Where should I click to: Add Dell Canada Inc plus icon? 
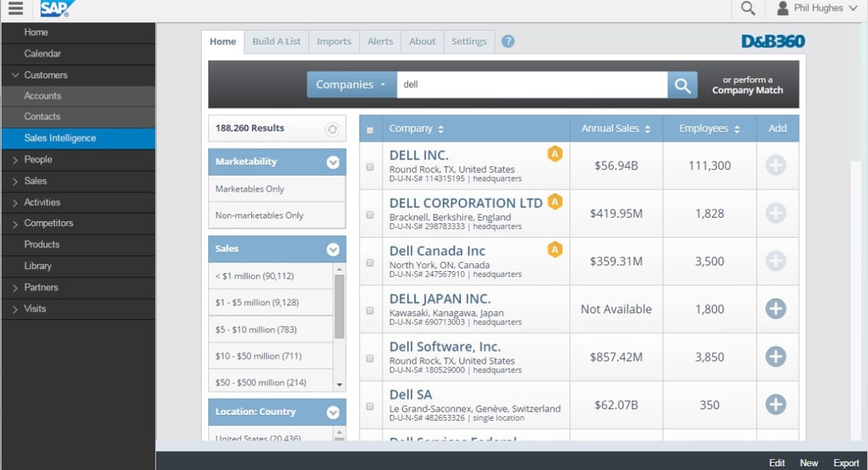tap(775, 261)
